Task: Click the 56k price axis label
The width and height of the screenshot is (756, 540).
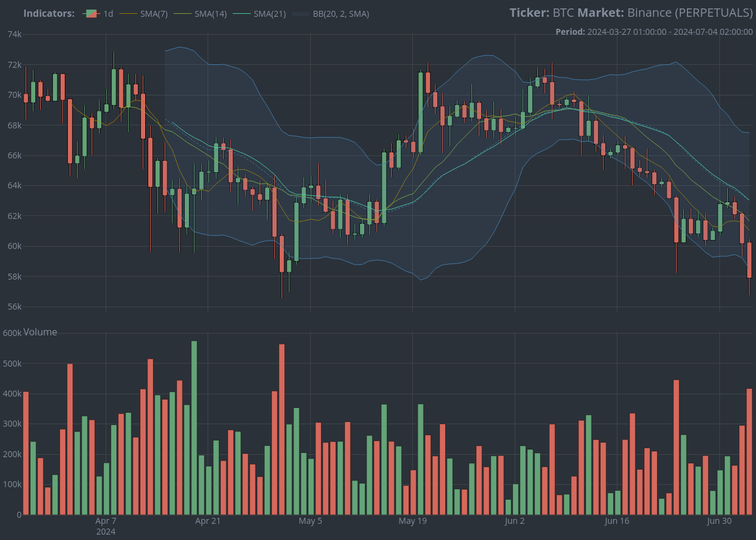Action: tap(14, 307)
